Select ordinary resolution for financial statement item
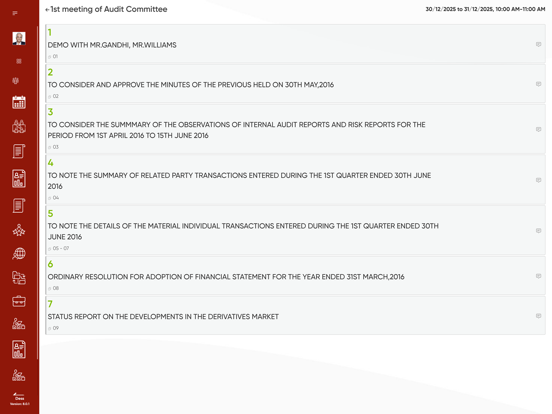552x414 pixels. point(295,276)
